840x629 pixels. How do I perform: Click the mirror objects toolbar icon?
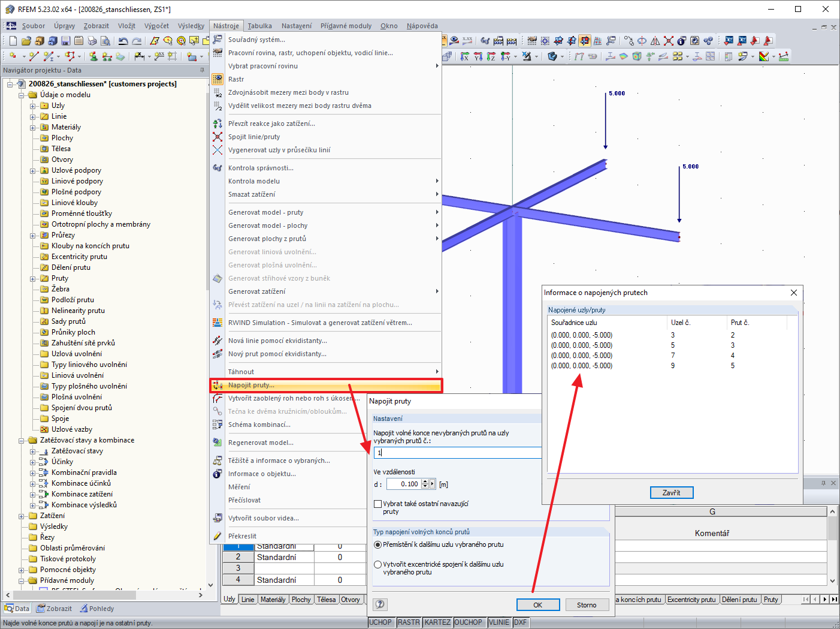point(655,41)
